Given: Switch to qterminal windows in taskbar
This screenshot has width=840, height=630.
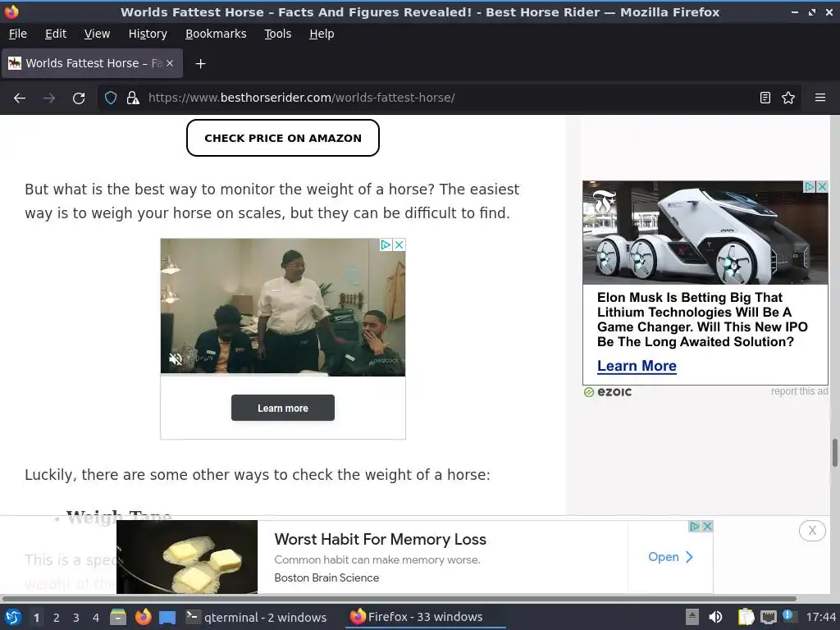Looking at the screenshot, I should (x=256, y=617).
